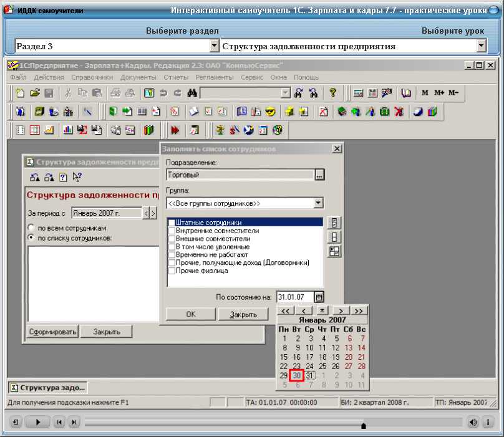Open the toolbar calendar icon beside calculator
Image resolution: width=504 pixels, height=437 pixels.
[372, 93]
